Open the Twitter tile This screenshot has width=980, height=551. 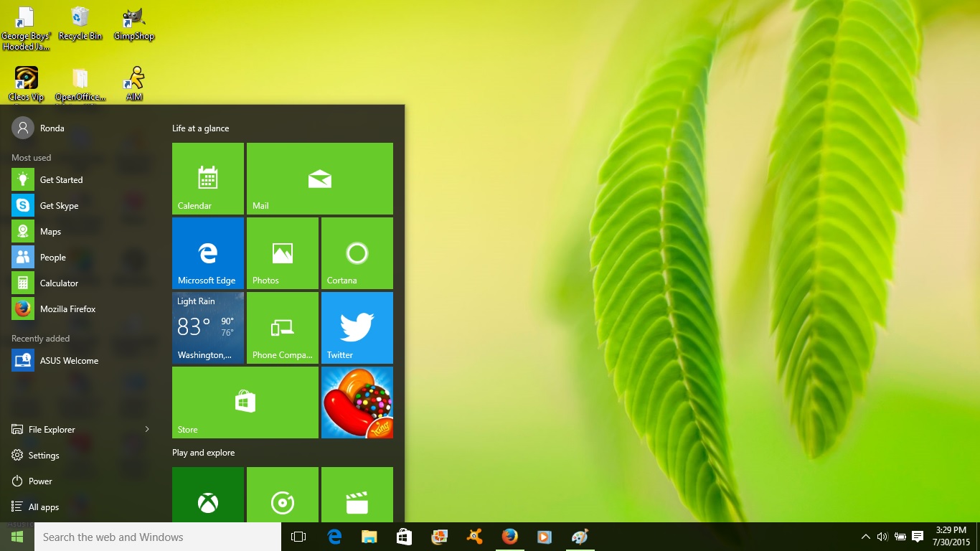[x=357, y=327]
